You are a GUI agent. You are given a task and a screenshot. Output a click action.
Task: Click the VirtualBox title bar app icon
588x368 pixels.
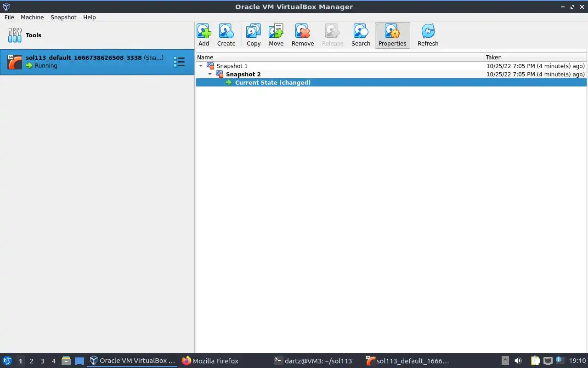tap(6, 6)
